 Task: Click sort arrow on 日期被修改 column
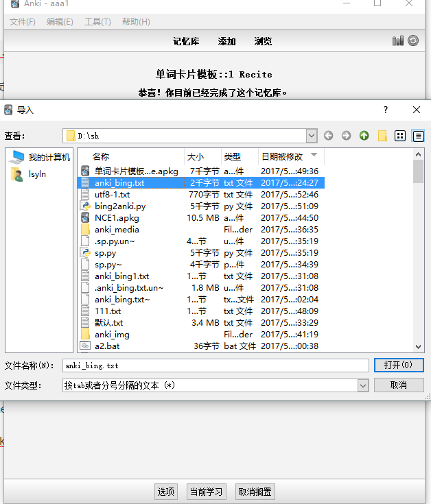(x=314, y=155)
